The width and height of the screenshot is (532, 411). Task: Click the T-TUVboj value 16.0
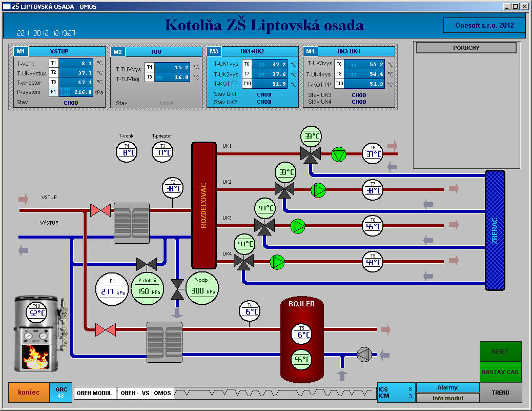coord(172,77)
